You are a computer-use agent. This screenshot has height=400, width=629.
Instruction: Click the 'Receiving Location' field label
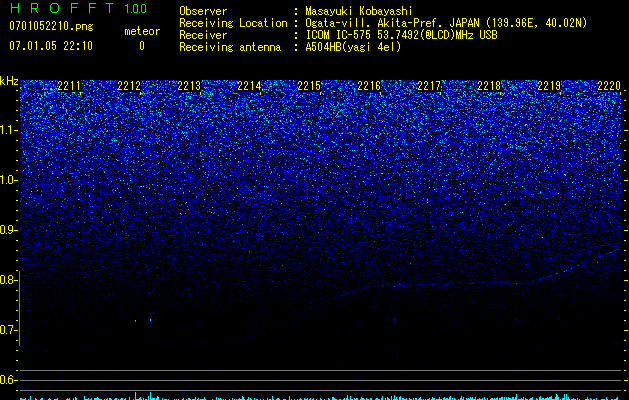click(x=233, y=24)
